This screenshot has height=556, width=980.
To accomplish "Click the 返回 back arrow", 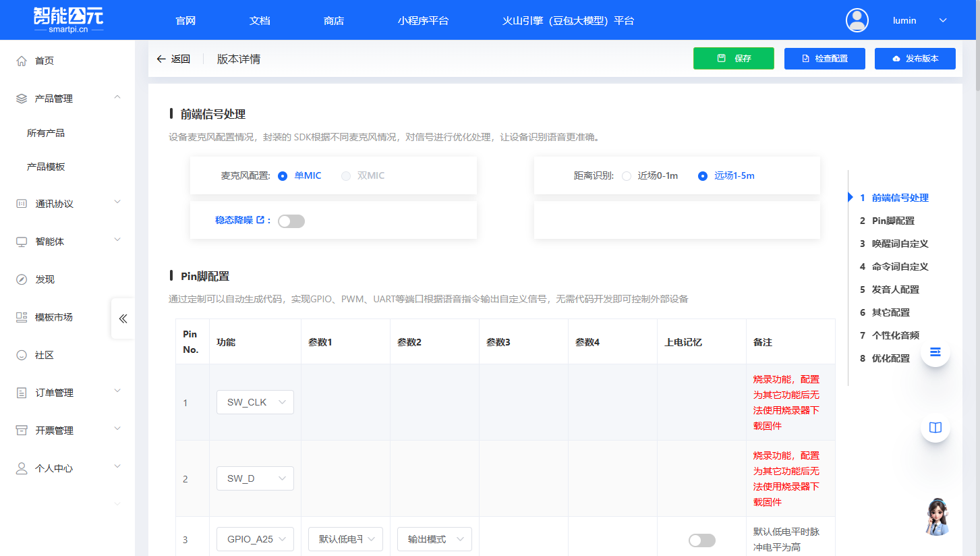I will pyautogui.click(x=161, y=59).
